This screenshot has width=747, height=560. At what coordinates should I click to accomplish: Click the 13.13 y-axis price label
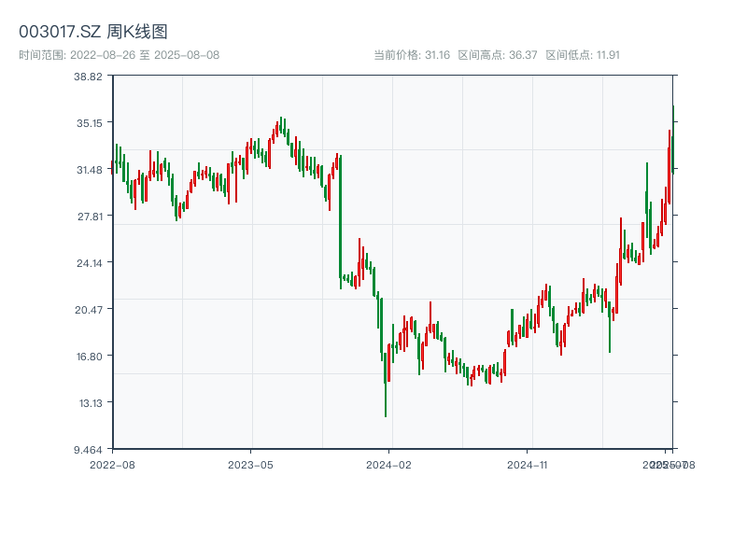click(88, 403)
